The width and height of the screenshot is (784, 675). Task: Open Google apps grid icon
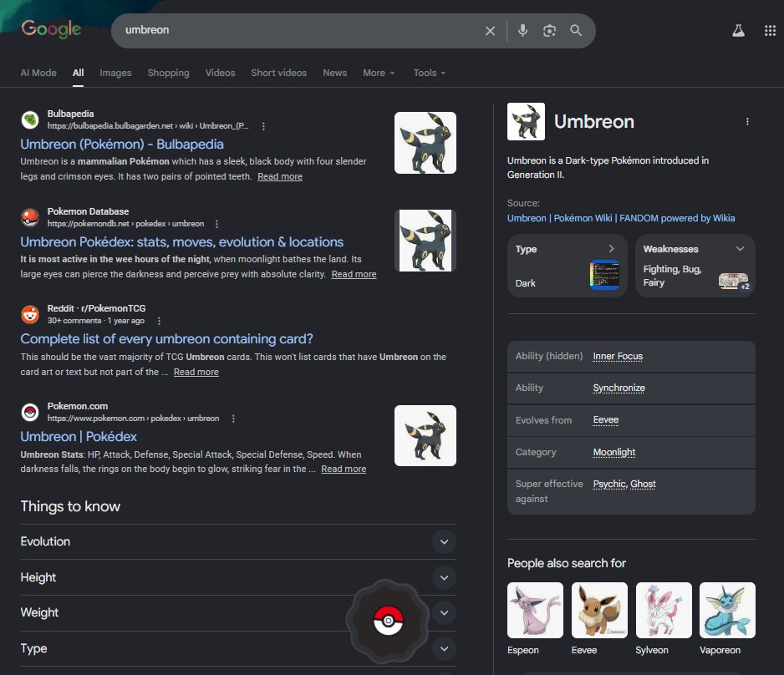tap(770, 31)
